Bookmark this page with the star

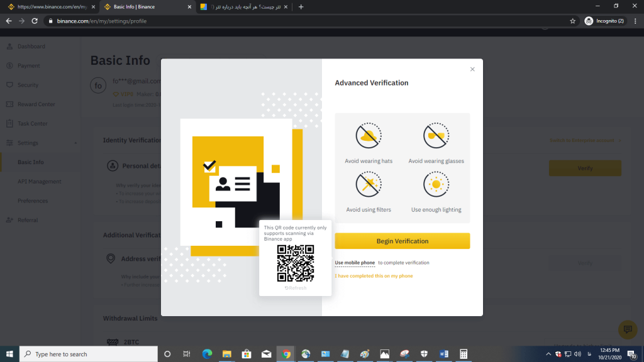coord(572,21)
